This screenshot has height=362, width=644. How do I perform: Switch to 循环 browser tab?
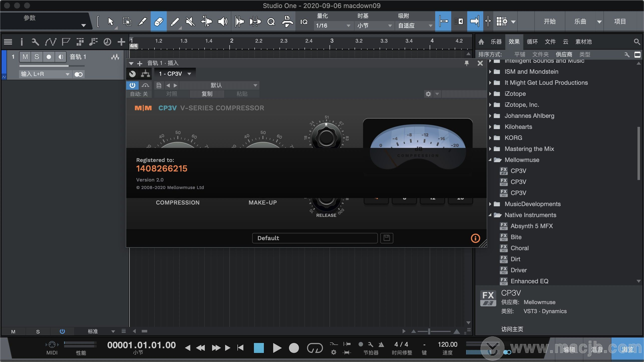click(x=532, y=42)
